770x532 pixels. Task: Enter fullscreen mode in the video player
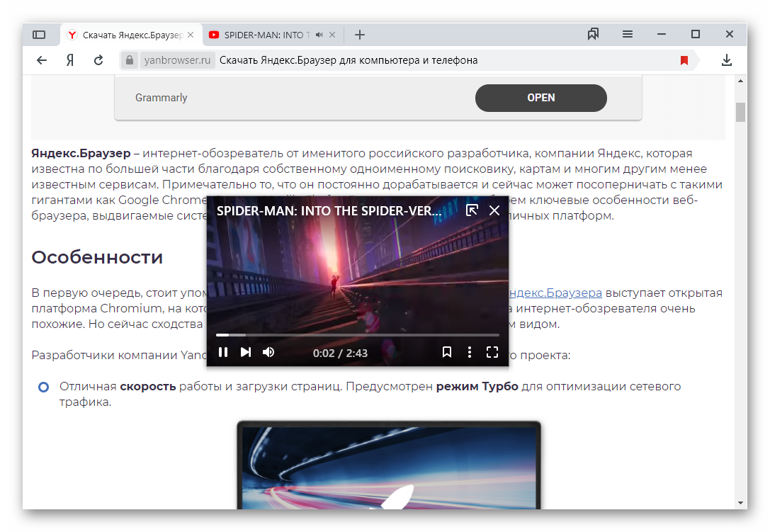pos(492,352)
